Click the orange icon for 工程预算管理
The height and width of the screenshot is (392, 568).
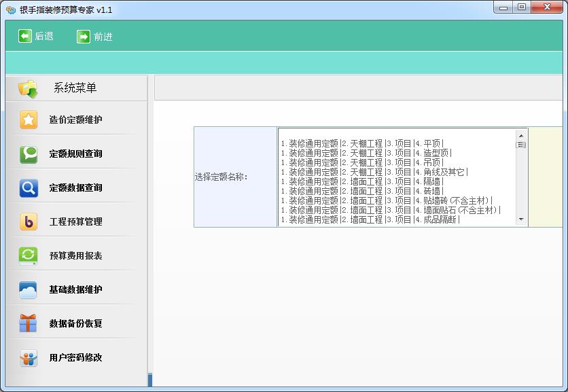(x=29, y=222)
